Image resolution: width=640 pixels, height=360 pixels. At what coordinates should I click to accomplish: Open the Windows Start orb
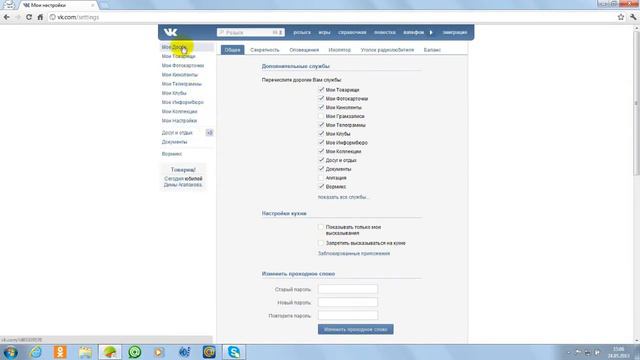(11, 352)
